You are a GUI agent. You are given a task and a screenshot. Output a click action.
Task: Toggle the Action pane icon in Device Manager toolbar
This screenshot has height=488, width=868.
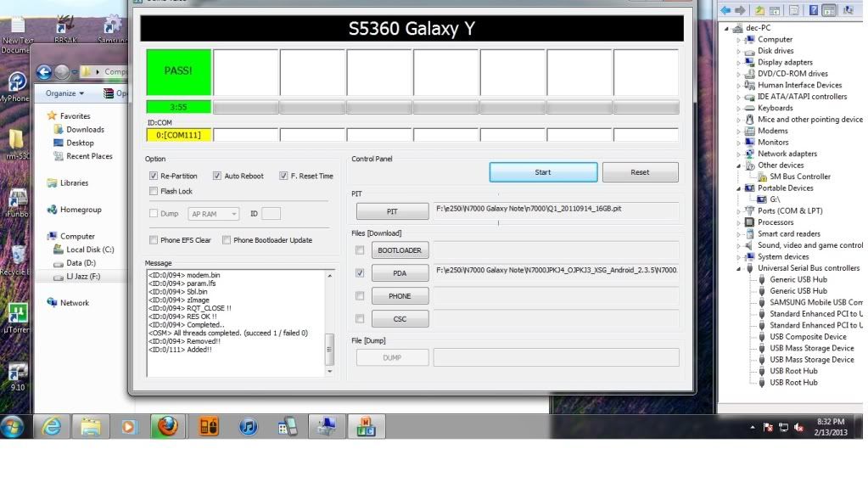829,10
